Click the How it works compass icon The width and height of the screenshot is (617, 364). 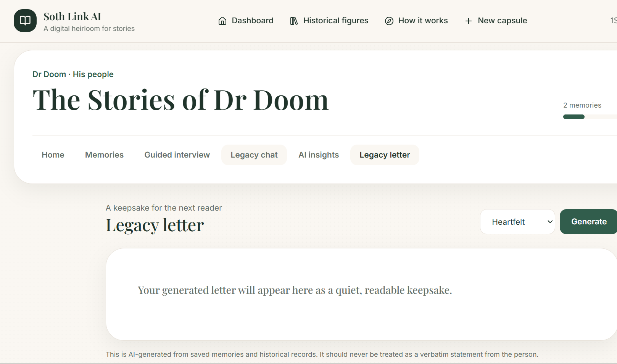[389, 21]
